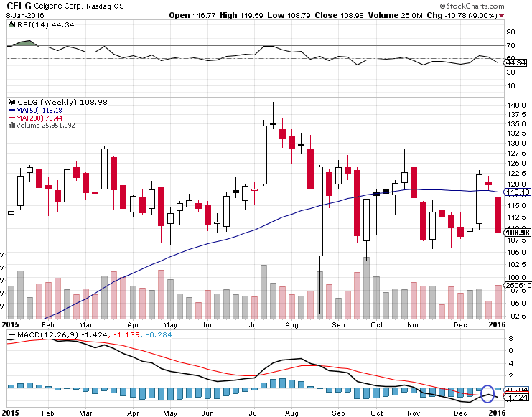Click the 4 level on the MACD axis
Viewport: 532px width, 417px height.
[x=511, y=363]
